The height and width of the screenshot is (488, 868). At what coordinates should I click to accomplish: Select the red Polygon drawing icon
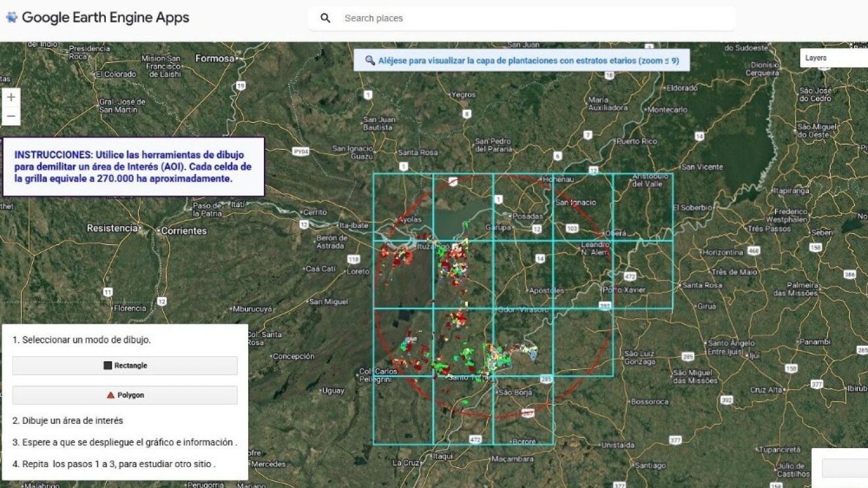pos(110,395)
